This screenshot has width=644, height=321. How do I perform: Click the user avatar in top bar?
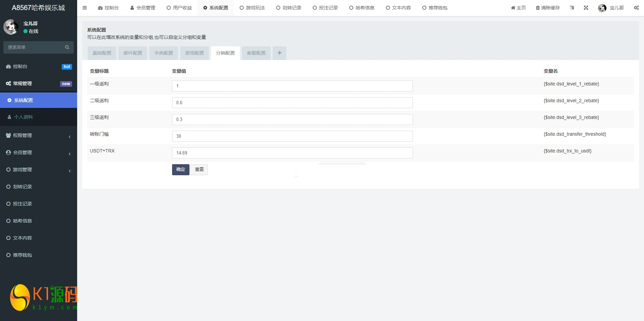[x=602, y=8]
